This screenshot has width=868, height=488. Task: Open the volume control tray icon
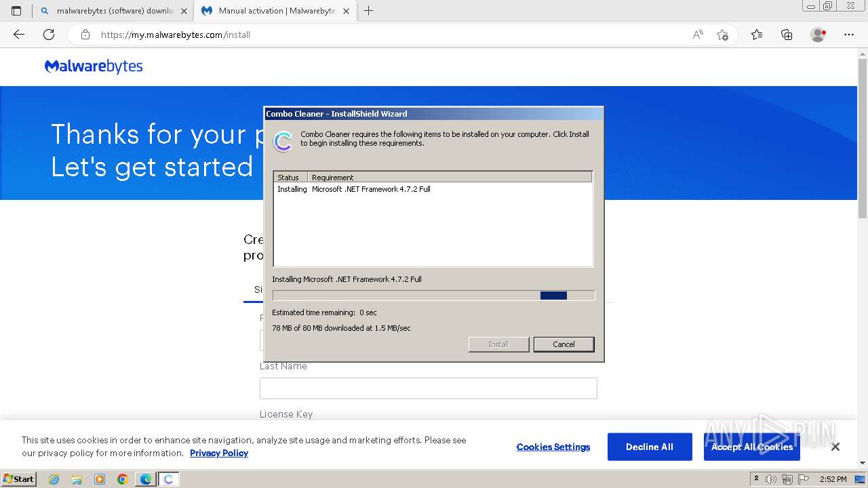[771, 479]
